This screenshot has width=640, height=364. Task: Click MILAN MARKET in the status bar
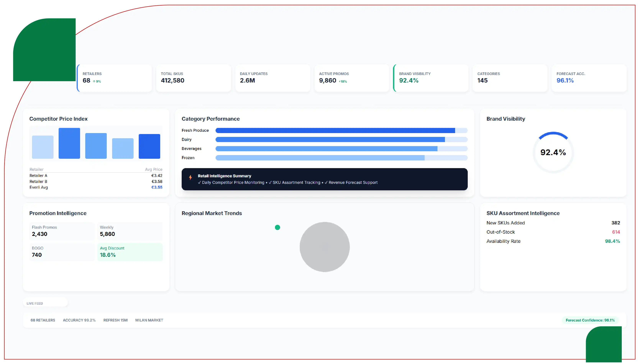(149, 320)
